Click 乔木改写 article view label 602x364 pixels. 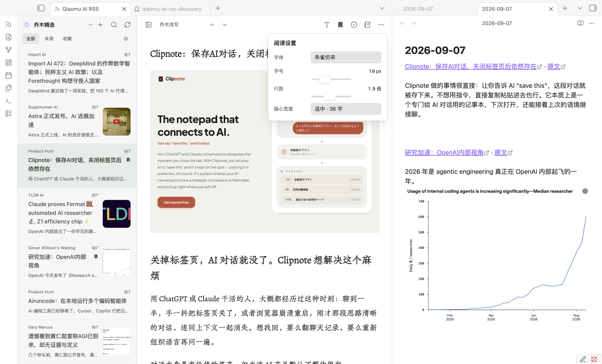pos(169,25)
